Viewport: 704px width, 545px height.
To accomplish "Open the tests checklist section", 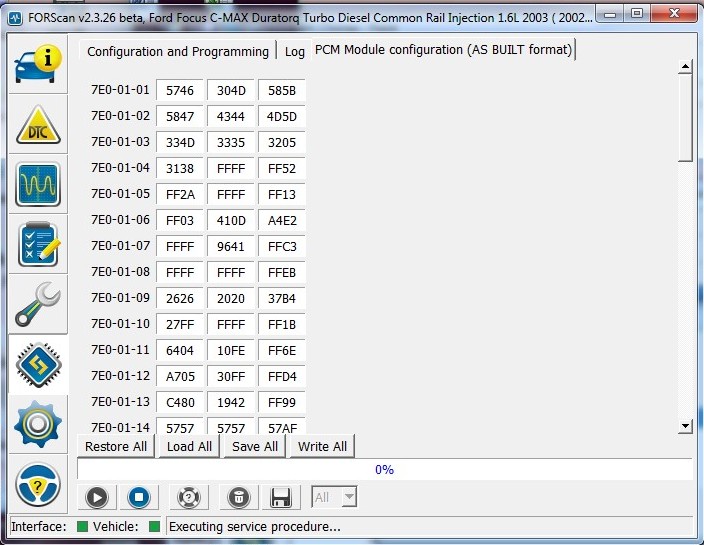I will (38, 244).
